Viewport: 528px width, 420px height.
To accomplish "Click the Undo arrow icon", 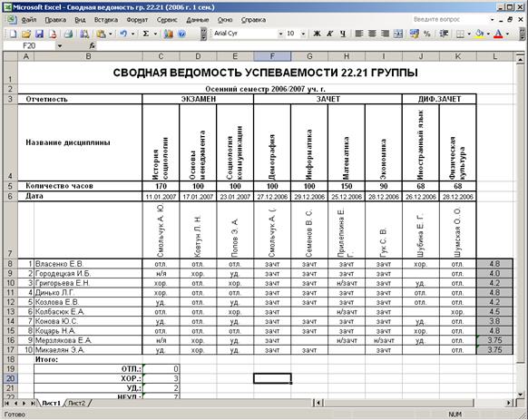I will [x=123, y=34].
